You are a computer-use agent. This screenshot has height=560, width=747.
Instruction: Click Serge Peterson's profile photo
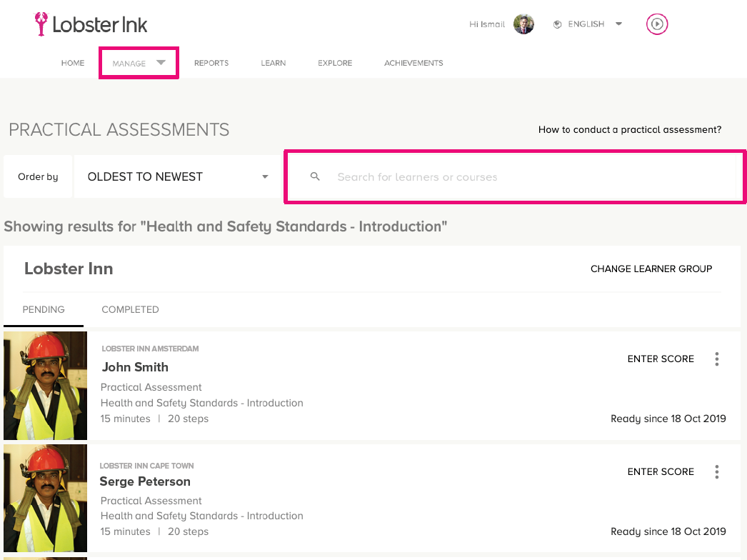click(45, 499)
